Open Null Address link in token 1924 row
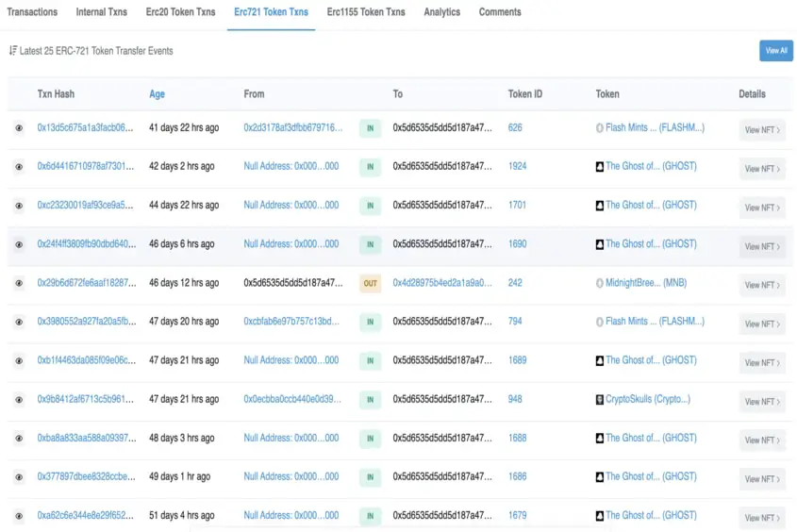The image size is (797, 532). point(291,166)
